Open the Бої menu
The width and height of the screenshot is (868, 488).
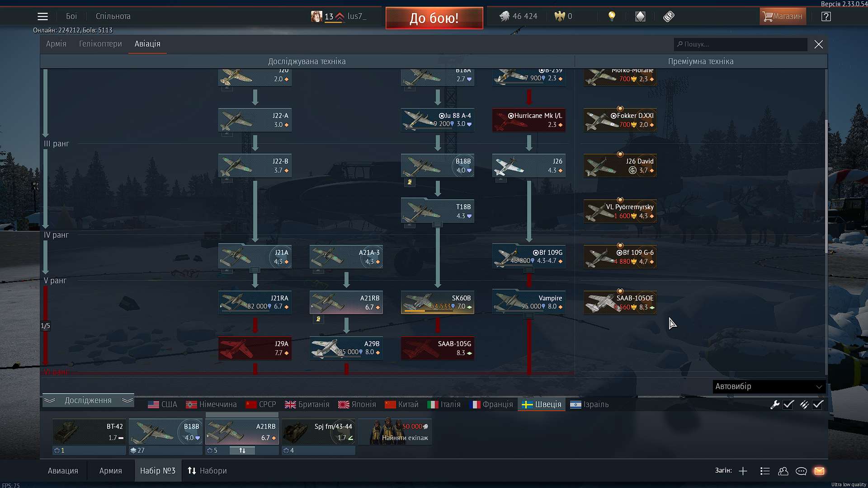click(x=71, y=16)
